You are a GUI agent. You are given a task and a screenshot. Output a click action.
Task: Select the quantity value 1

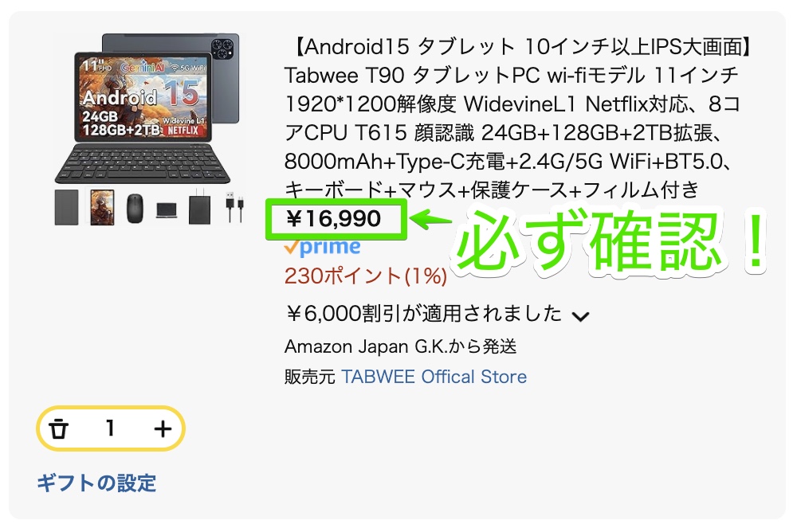pyautogui.click(x=110, y=428)
